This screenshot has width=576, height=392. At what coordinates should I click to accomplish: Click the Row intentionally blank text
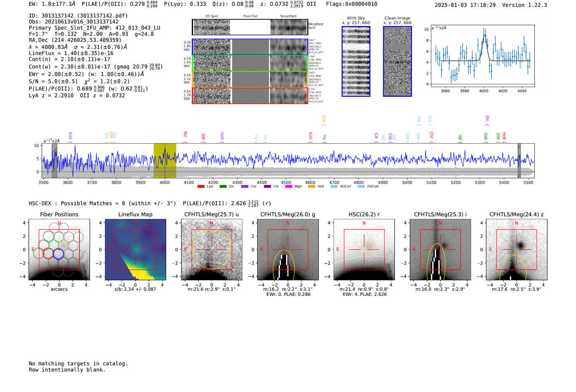pos(67,370)
